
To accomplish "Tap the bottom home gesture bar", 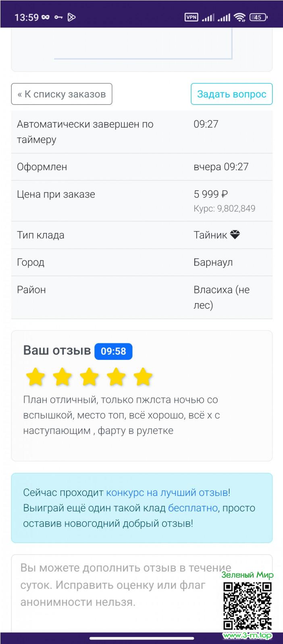I will [141, 638].
